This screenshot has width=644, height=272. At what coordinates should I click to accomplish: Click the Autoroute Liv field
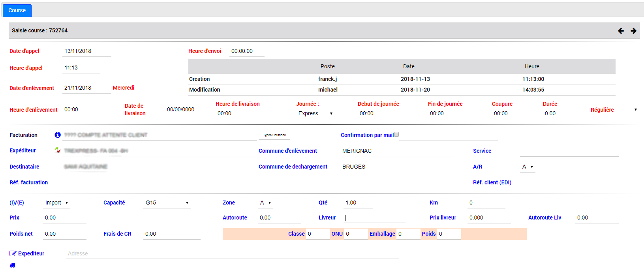pos(597,218)
